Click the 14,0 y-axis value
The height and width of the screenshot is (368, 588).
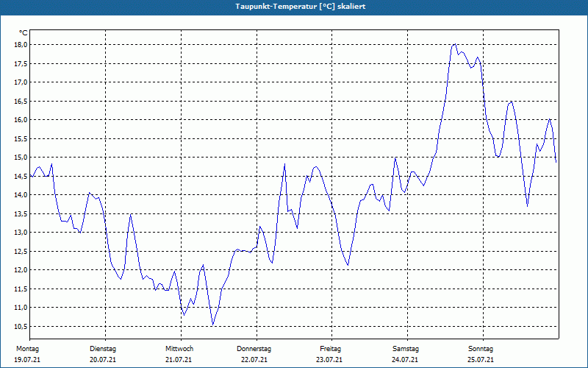pyautogui.click(x=21, y=195)
